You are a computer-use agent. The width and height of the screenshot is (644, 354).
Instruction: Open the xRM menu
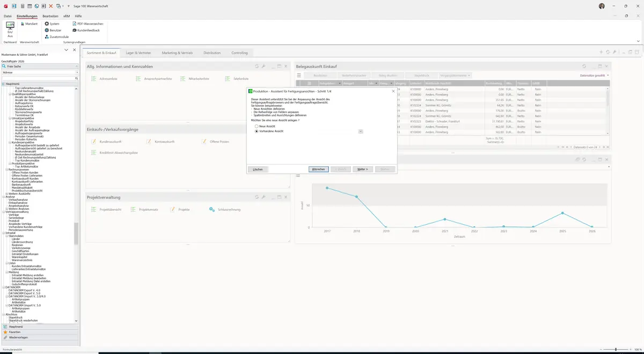[x=67, y=16]
